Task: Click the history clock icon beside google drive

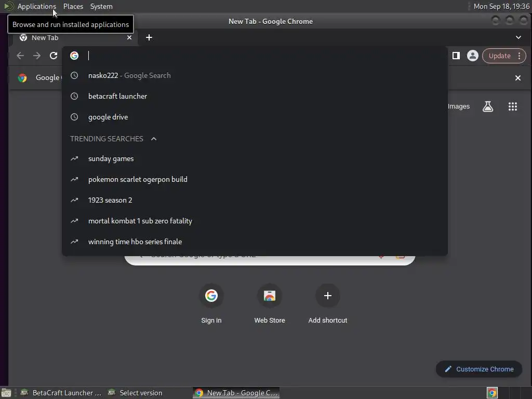Action: [74, 117]
